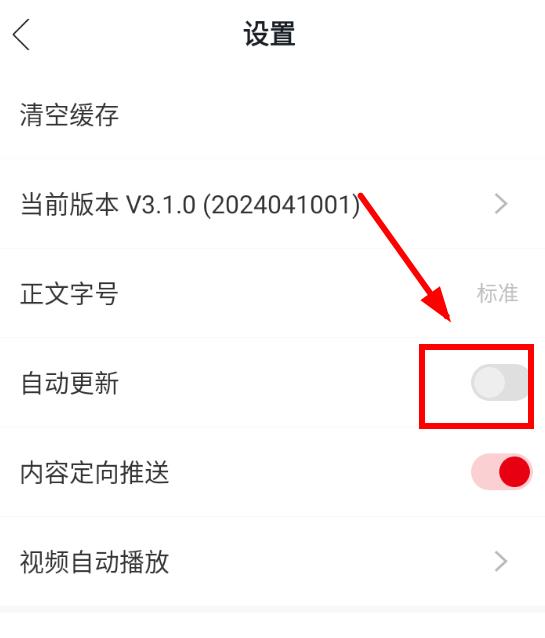Tap the red knob of 内容定向推送 switch
Image resolution: width=545 pixels, height=638 pixels.
(514, 472)
